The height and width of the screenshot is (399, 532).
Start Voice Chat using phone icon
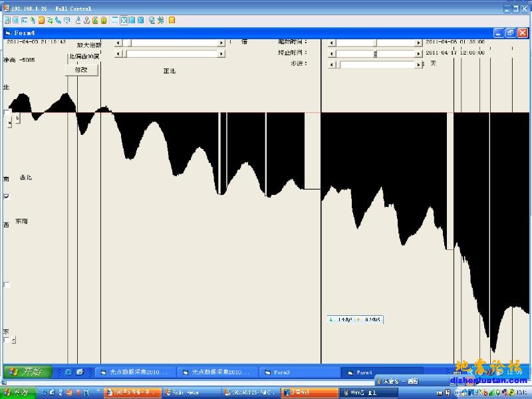click(x=59, y=21)
